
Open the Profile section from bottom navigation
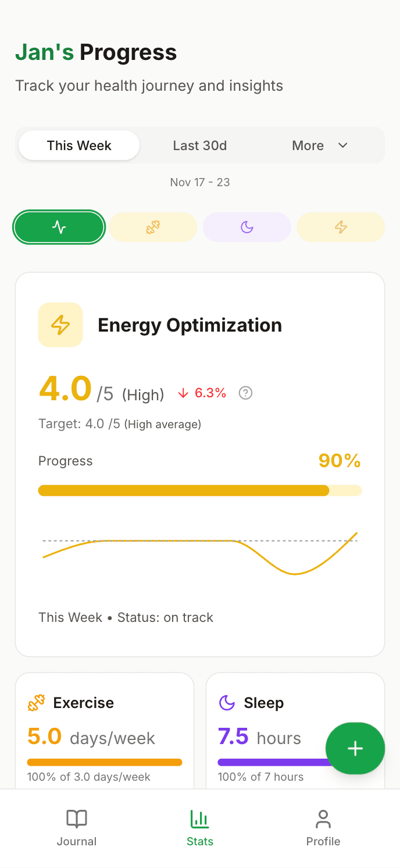[x=323, y=827]
